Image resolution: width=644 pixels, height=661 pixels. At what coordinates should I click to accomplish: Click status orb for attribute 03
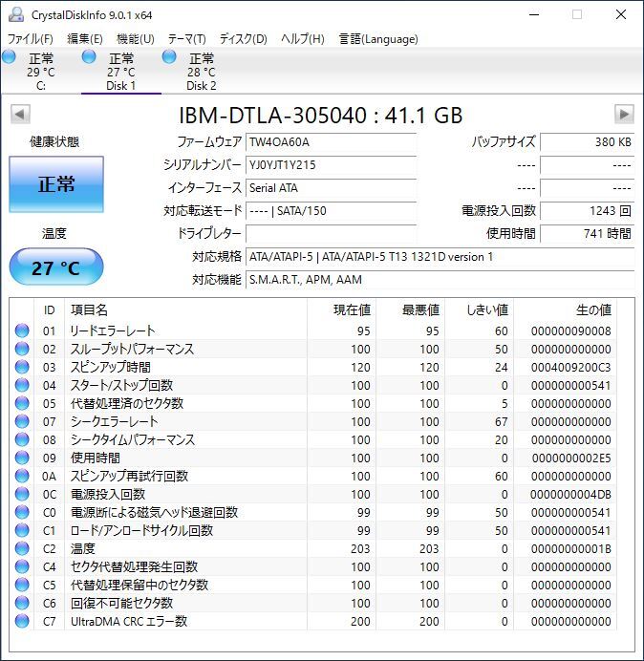point(22,367)
